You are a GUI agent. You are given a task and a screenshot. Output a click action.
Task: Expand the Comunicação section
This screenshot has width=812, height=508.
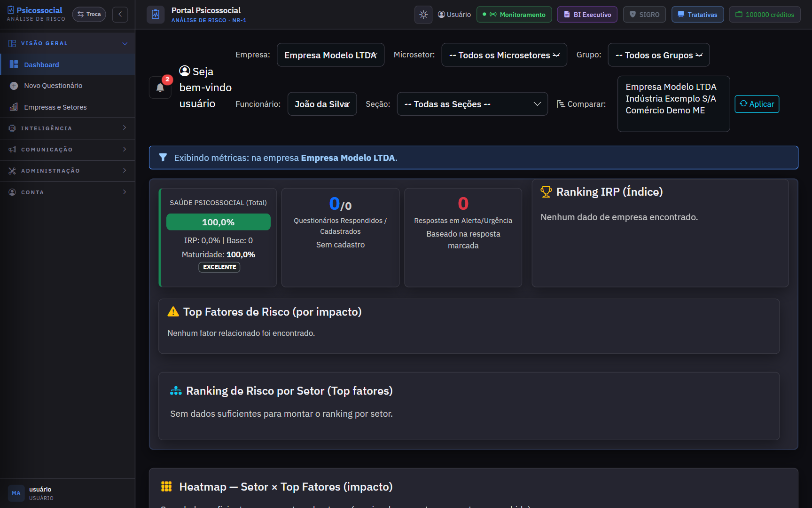click(x=68, y=150)
